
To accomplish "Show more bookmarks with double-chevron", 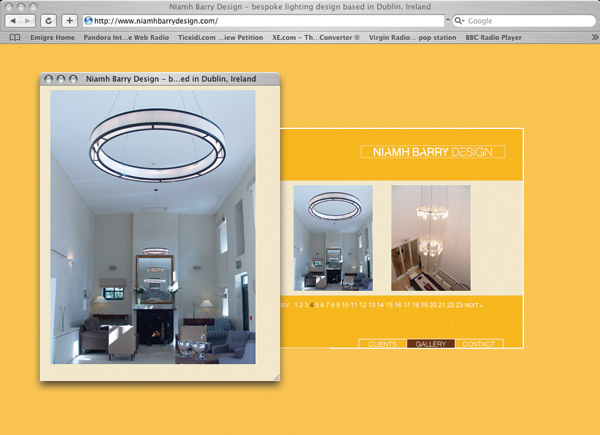I will coord(595,37).
